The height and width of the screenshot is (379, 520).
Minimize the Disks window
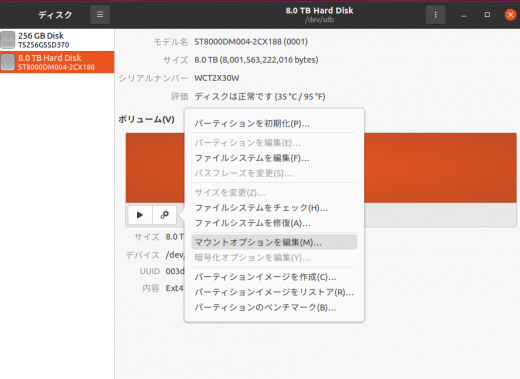[463, 15]
